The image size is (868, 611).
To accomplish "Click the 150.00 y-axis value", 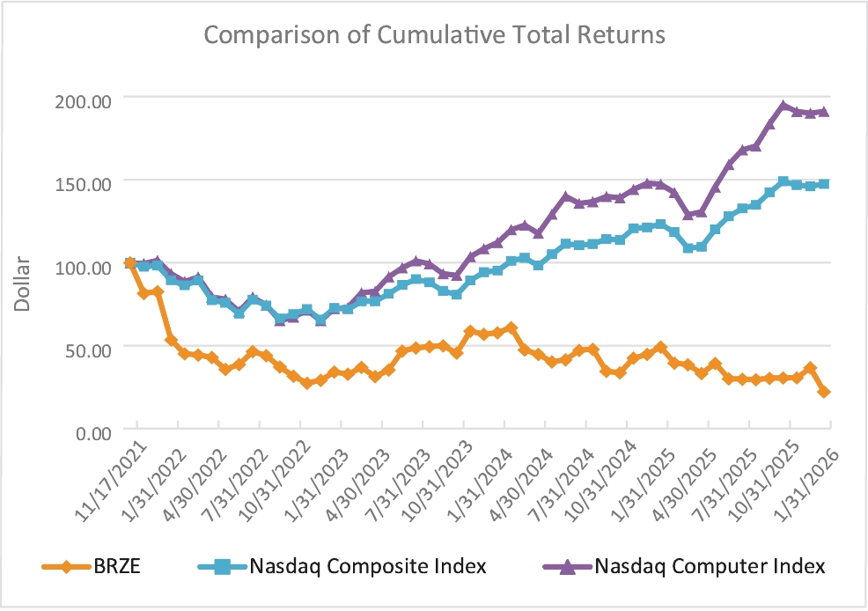I will click(84, 185).
